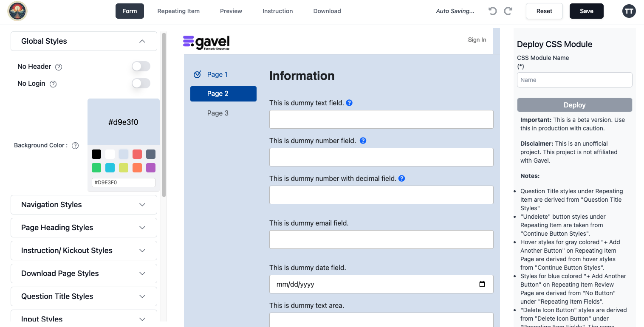Toggle the No Login switch
The width and height of the screenshot is (644, 327).
coord(141,83)
